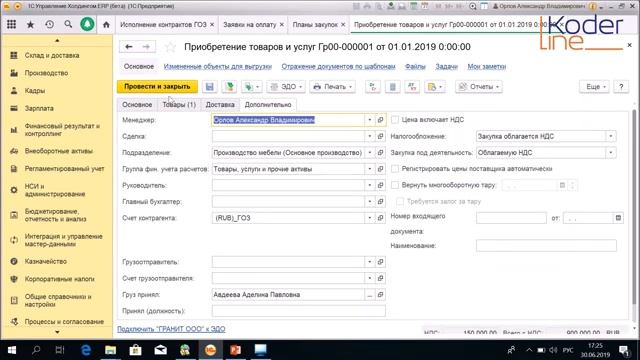Screen dimensions: 640x360
Task: Post document icon next to save
Action: 229,87
